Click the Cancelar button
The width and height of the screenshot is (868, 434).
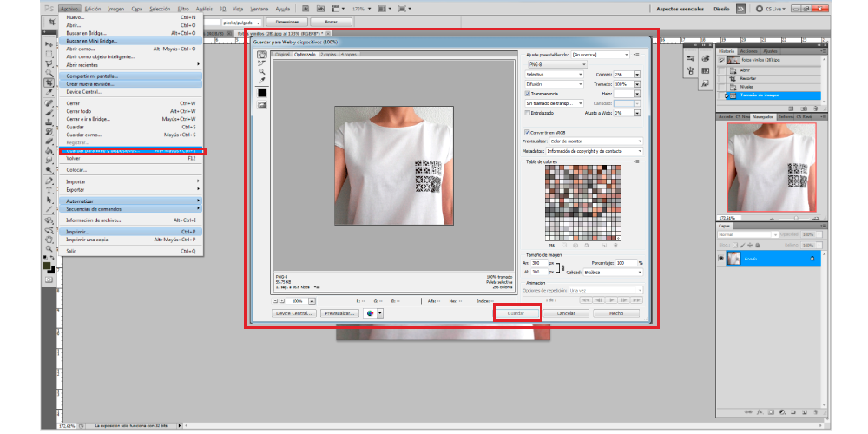(x=566, y=313)
